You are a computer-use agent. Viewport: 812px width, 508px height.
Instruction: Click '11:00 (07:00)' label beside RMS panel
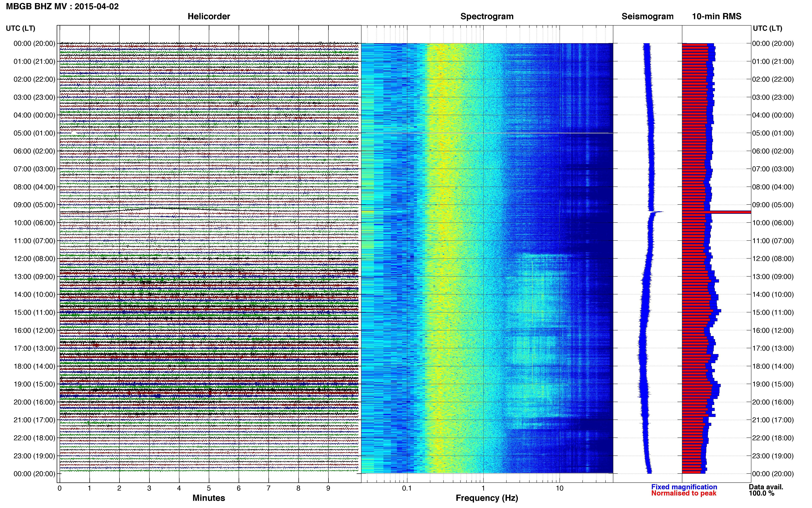773,241
